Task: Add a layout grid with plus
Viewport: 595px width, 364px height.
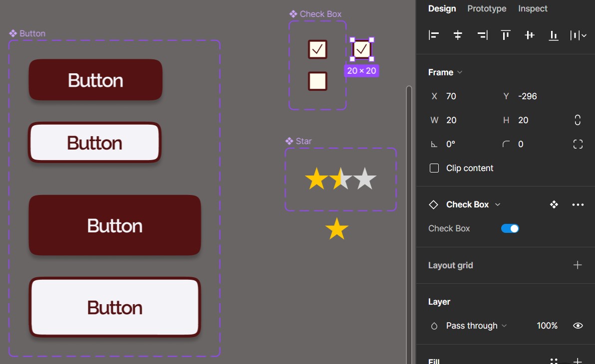Action: click(x=577, y=265)
